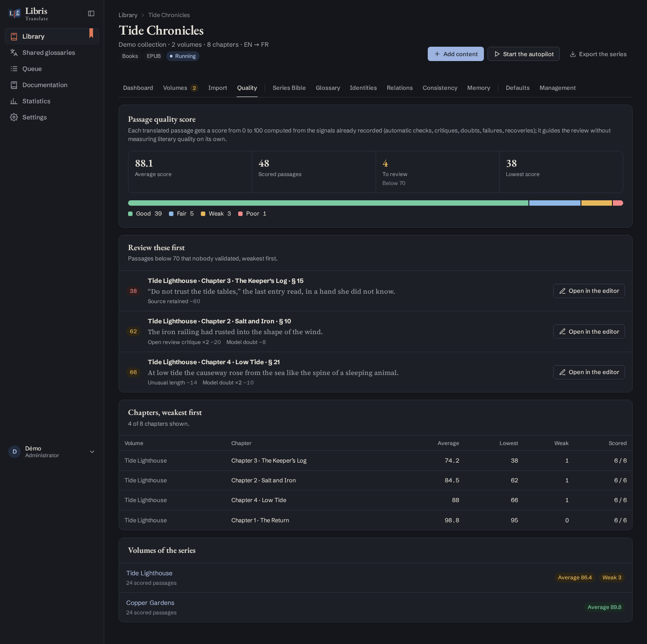Screen dimensions: 647x644
Task: Click the Queue list icon
Action: [x=14, y=69]
